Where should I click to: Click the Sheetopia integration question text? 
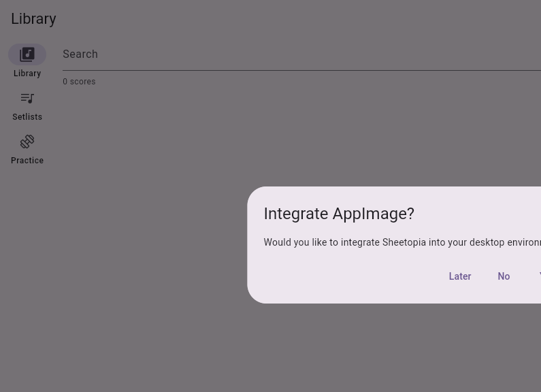pyautogui.click(x=402, y=242)
